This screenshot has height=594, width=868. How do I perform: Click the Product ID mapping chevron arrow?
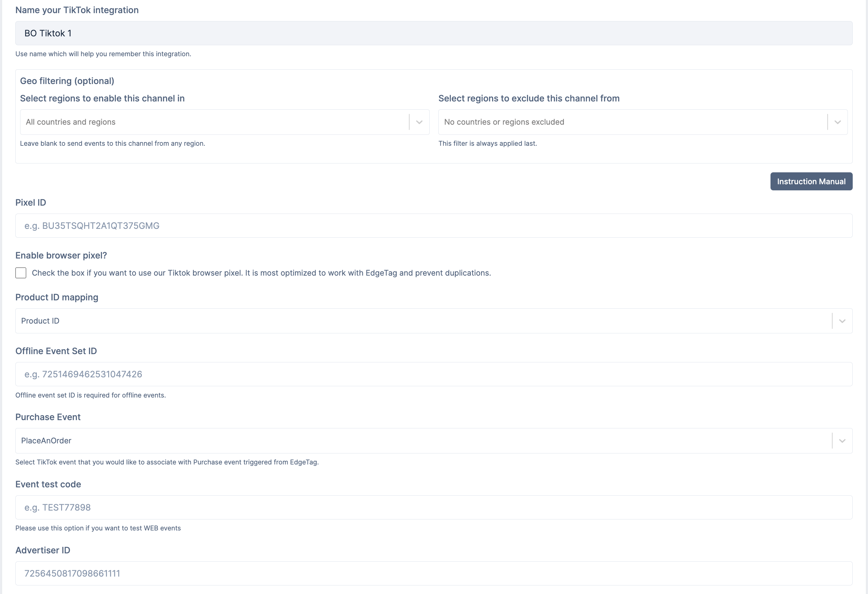point(842,321)
